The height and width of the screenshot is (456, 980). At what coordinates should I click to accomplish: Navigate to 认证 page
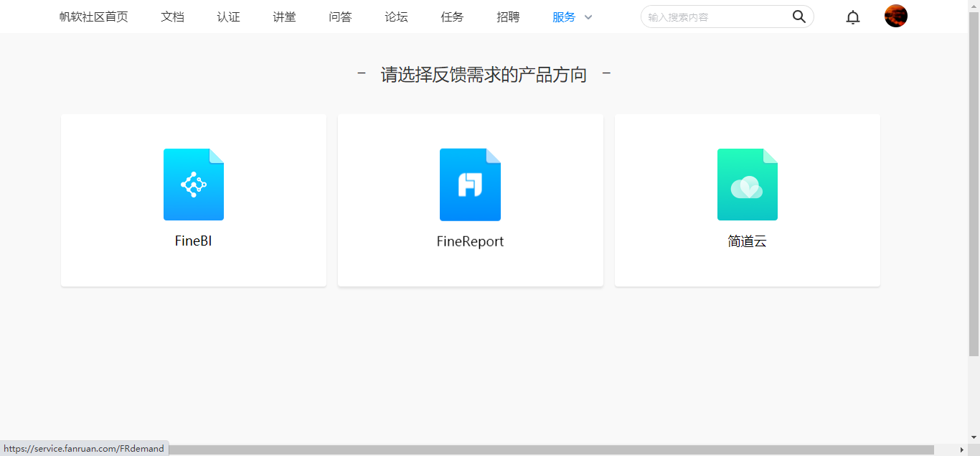229,17
